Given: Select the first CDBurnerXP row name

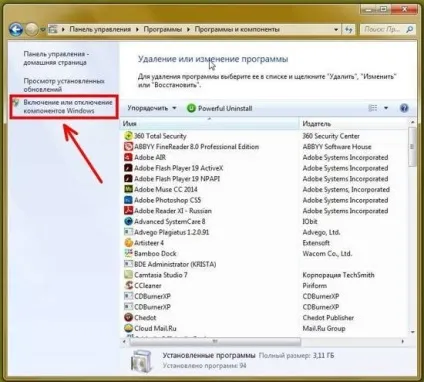Looking at the screenshot, I should tap(152, 296).
